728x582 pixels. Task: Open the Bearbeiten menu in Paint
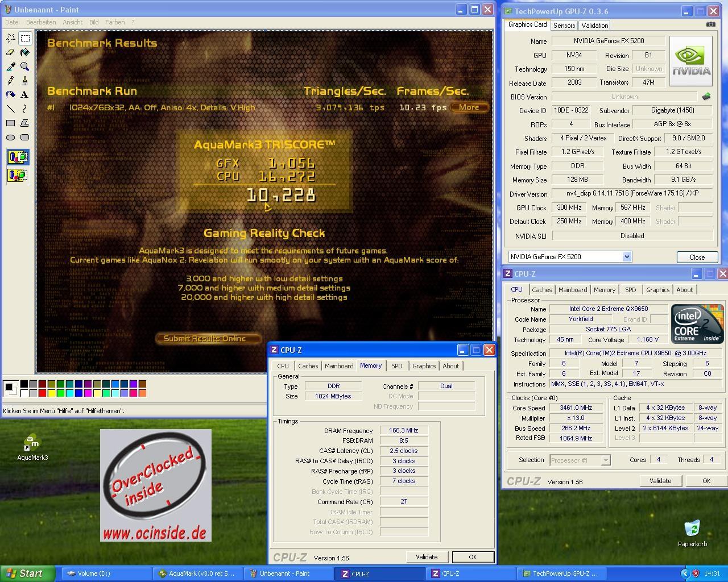click(x=41, y=22)
